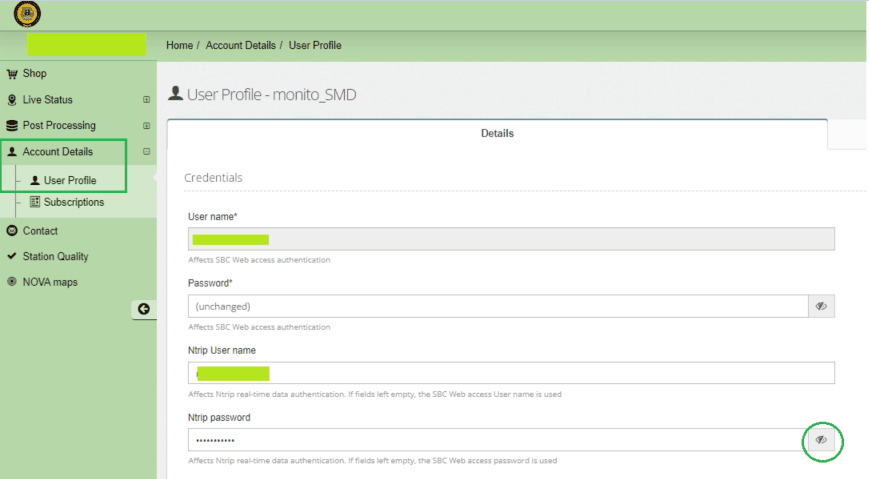The width and height of the screenshot is (869, 479).
Task: Collapse the Account Details menu section
Action: (146, 152)
